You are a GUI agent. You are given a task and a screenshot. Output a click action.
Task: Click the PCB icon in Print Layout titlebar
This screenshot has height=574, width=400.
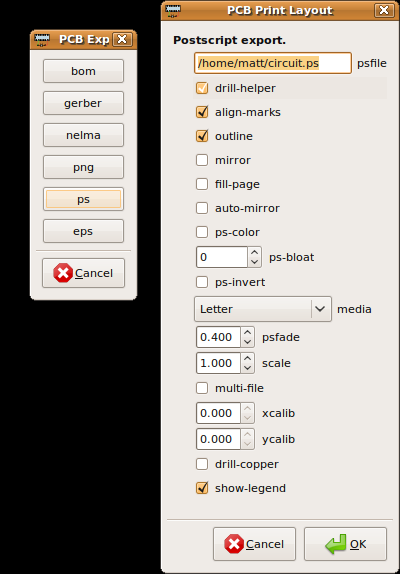coord(173,10)
